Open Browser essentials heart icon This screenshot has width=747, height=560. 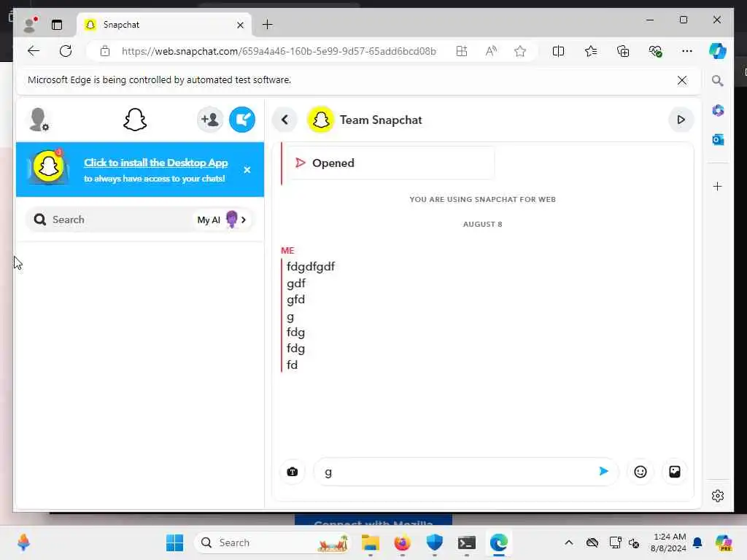[655, 51]
